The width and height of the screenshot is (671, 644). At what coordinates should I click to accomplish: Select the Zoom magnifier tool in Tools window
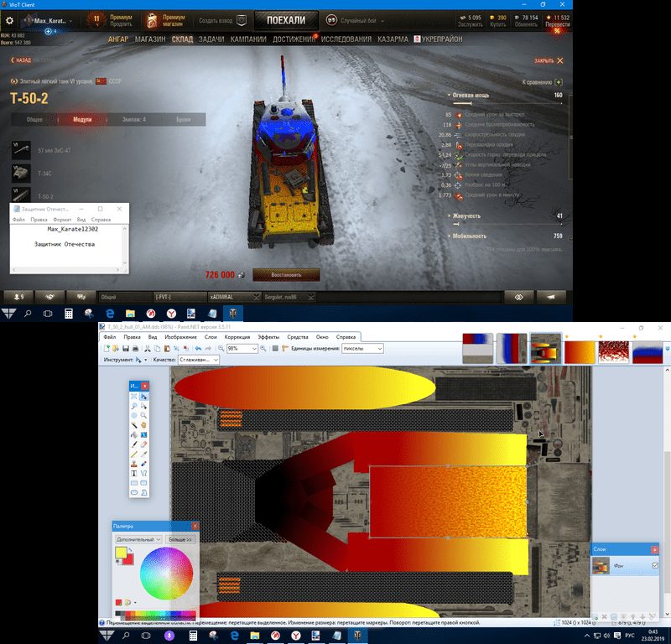(x=143, y=416)
